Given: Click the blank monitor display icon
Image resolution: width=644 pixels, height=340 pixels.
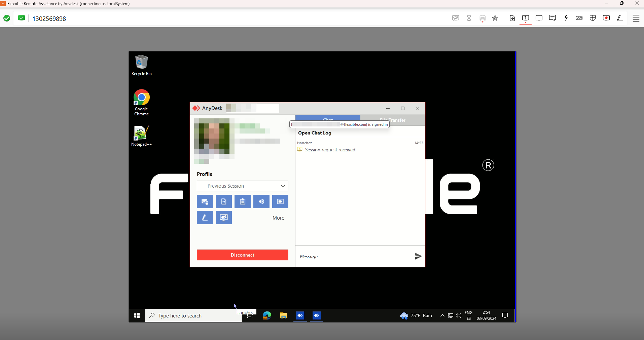Looking at the screenshot, I should (539, 18).
